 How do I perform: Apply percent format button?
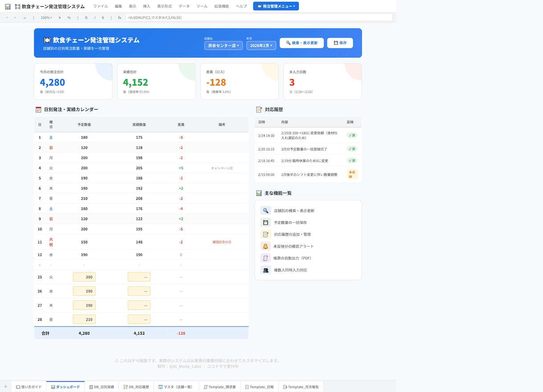point(69,18)
